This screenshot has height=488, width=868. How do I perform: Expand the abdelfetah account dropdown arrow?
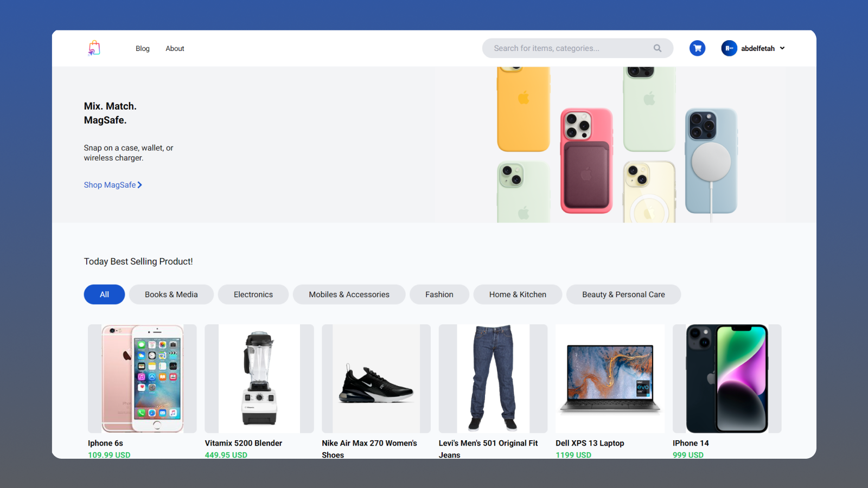(782, 48)
